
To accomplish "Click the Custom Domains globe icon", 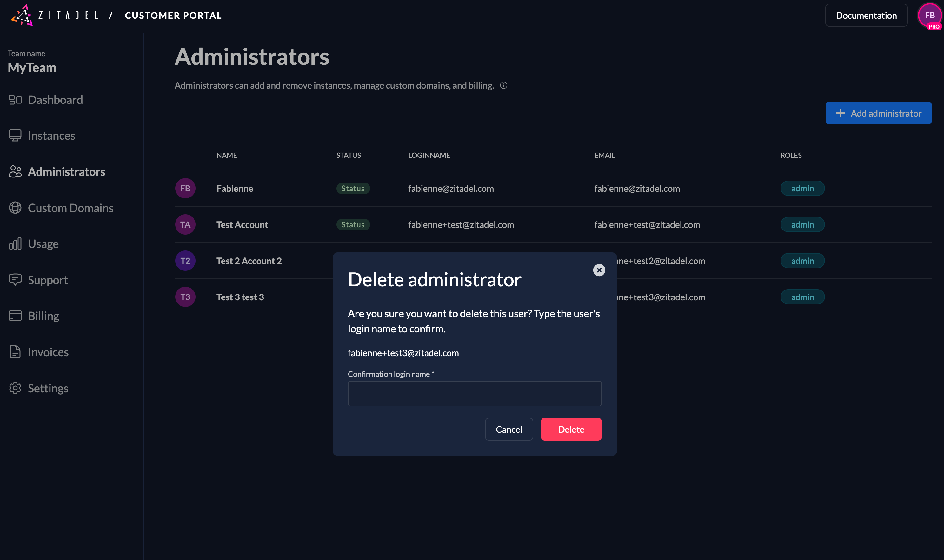I will pyautogui.click(x=15, y=208).
